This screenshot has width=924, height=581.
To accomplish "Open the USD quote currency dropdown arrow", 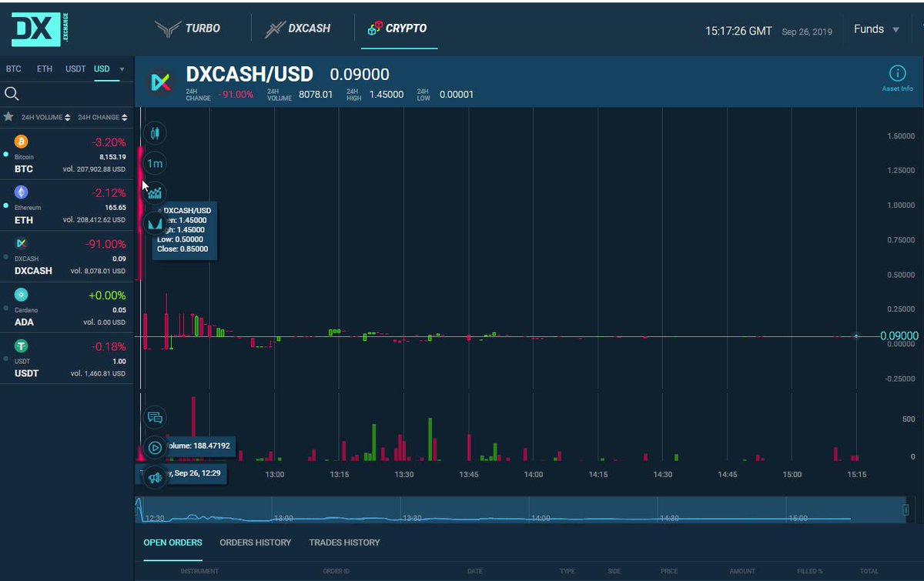I will click(122, 68).
